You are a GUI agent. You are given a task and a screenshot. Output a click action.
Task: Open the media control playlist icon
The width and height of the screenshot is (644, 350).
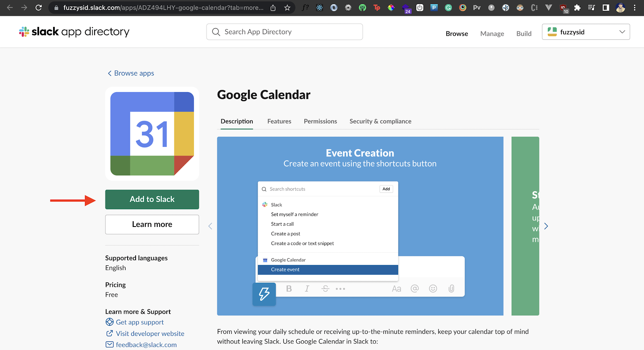[x=591, y=8]
